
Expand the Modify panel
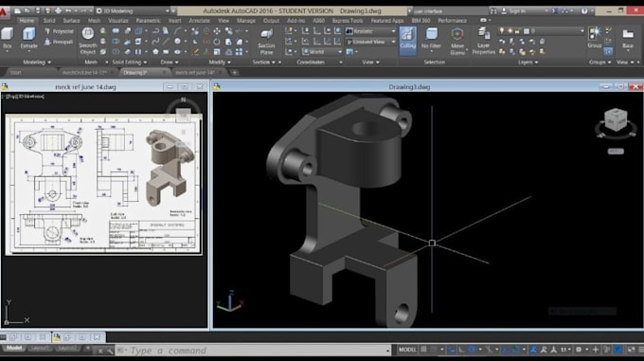(220, 63)
